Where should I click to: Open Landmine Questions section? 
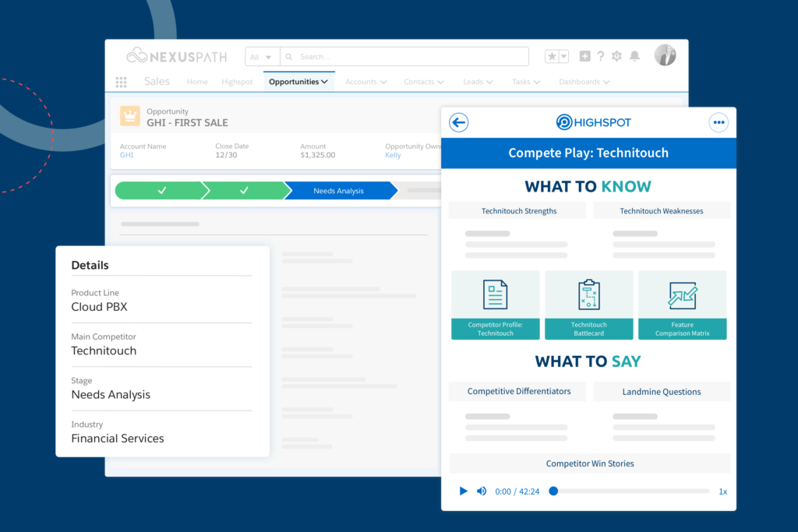point(662,392)
